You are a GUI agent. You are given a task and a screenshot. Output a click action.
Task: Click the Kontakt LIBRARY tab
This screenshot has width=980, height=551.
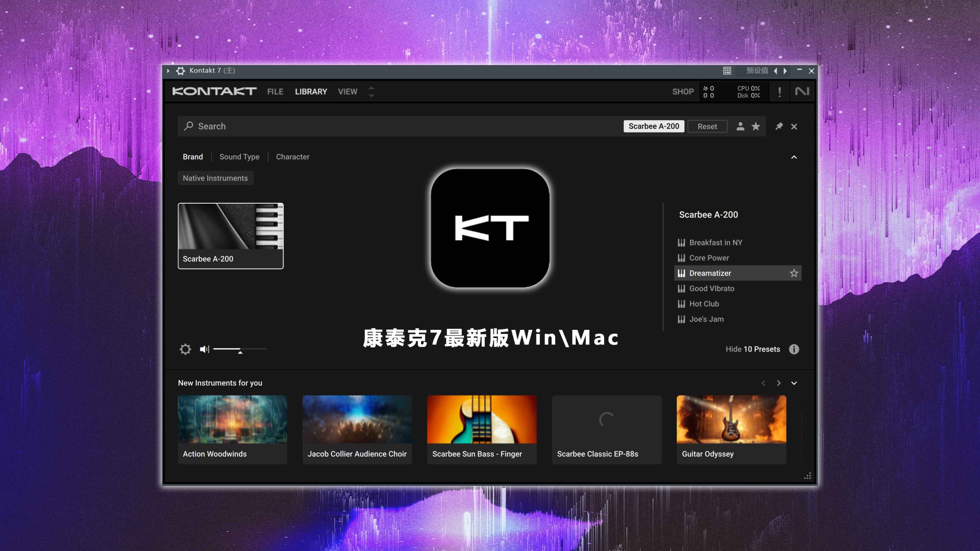tap(310, 91)
